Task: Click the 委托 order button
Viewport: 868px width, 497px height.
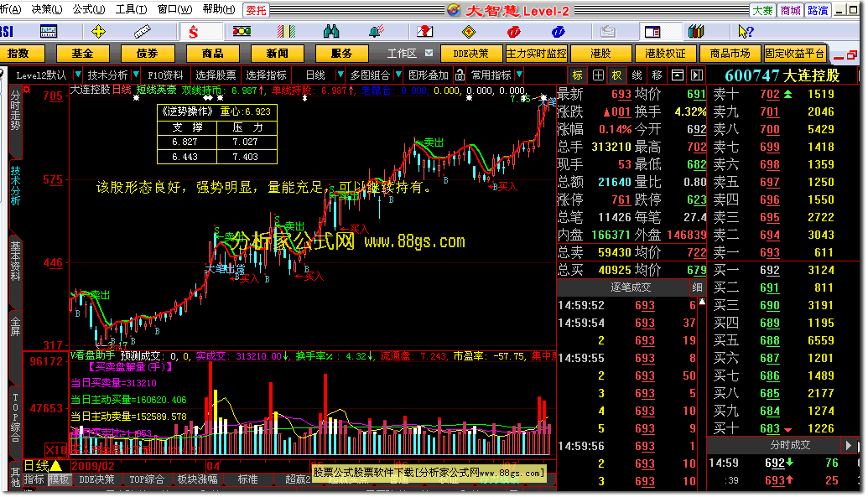Action: click(x=257, y=10)
